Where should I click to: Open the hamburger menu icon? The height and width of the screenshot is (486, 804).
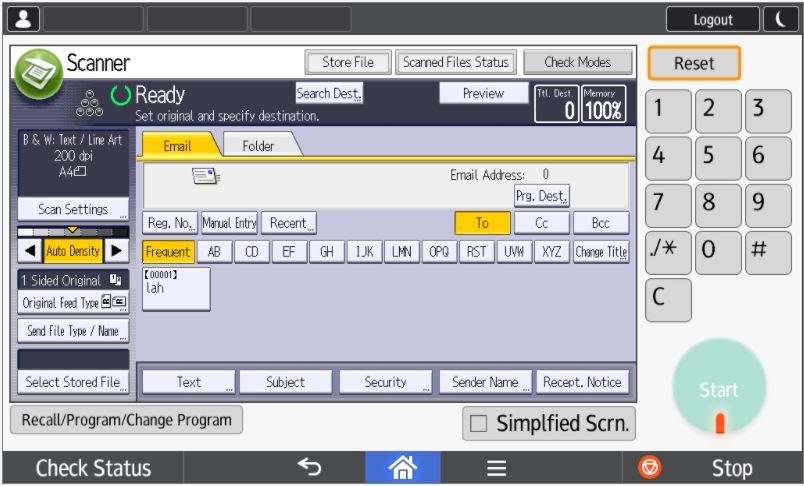point(496,467)
